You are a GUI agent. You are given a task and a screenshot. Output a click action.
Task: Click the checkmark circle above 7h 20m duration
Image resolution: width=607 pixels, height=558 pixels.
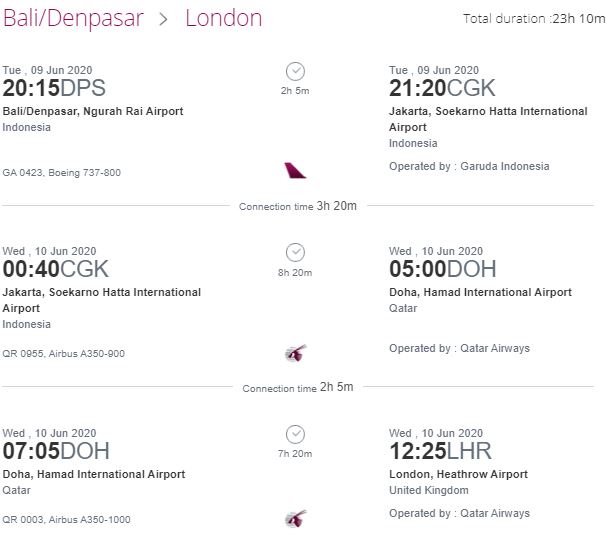coord(295,434)
